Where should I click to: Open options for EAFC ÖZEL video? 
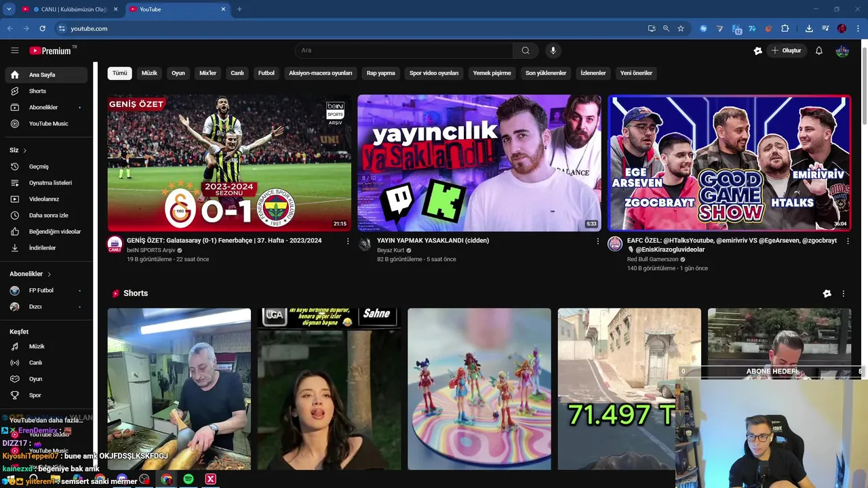coord(848,241)
